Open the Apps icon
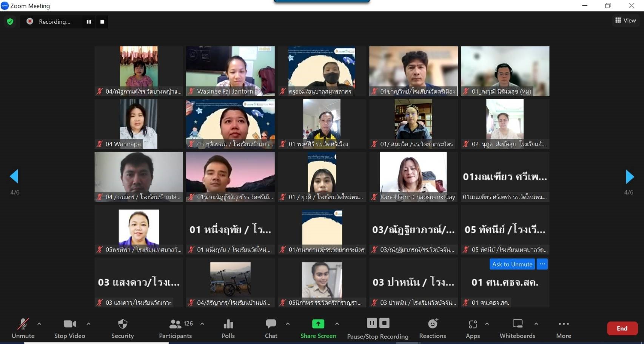Image resolution: width=644 pixels, height=344 pixels. (472, 329)
